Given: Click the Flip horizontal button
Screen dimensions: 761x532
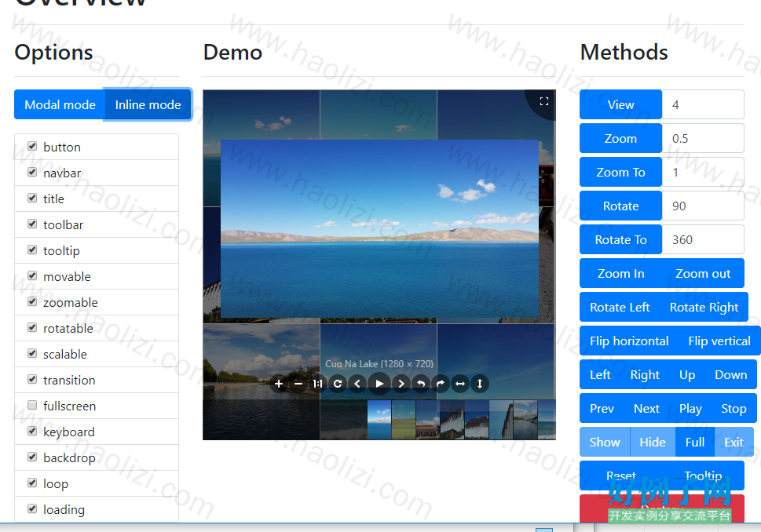Looking at the screenshot, I should point(629,341).
